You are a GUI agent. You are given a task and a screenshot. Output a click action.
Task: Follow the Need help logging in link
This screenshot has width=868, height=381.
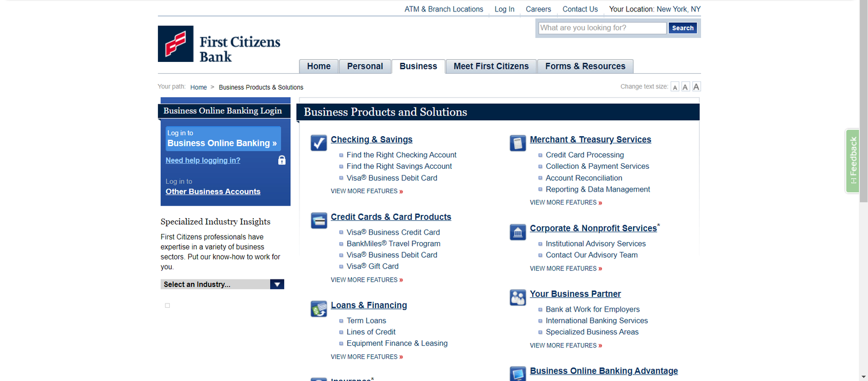203,161
